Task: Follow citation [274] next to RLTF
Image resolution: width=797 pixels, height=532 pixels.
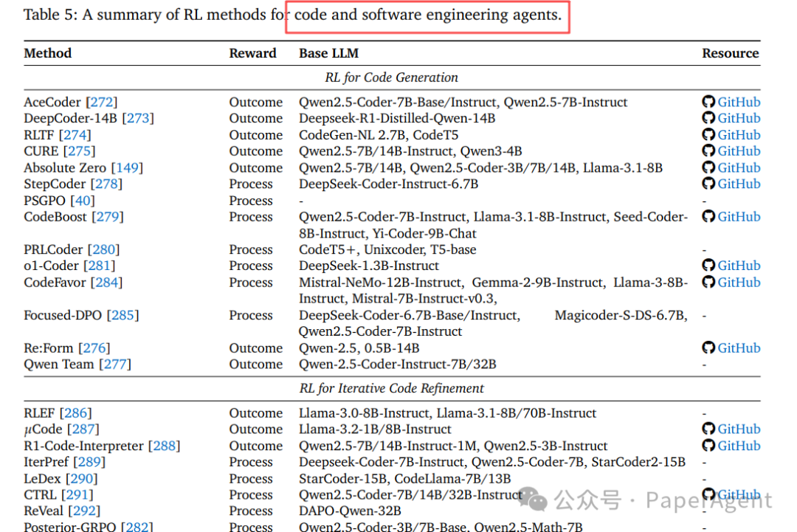Action: click(75, 135)
